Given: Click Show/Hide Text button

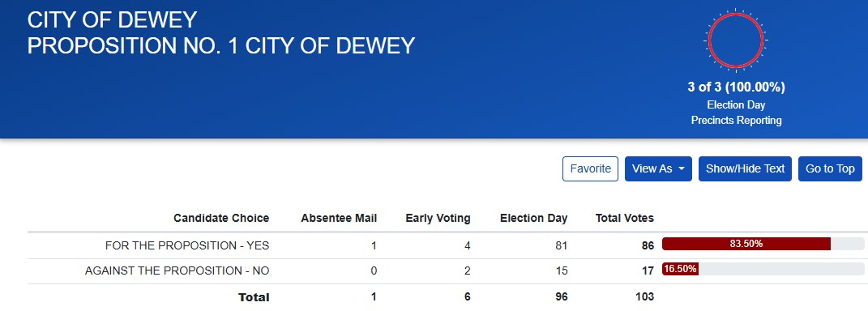Looking at the screenshot, I should click(x=745, y=168).
